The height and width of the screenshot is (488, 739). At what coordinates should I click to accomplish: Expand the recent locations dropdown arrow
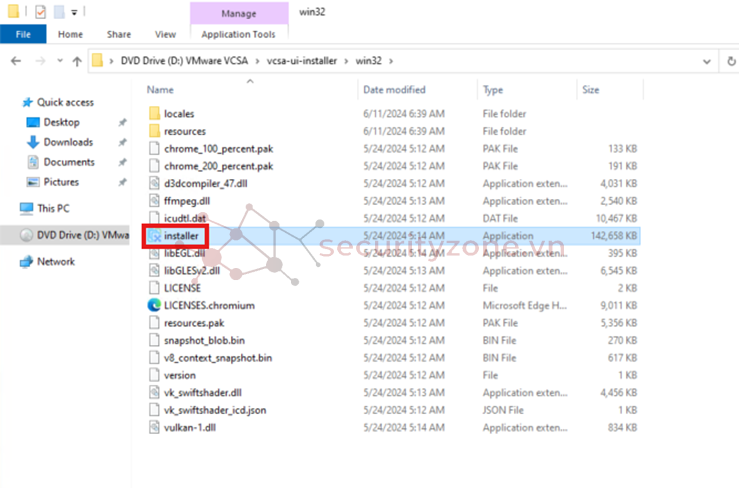(x=58, y=61)
